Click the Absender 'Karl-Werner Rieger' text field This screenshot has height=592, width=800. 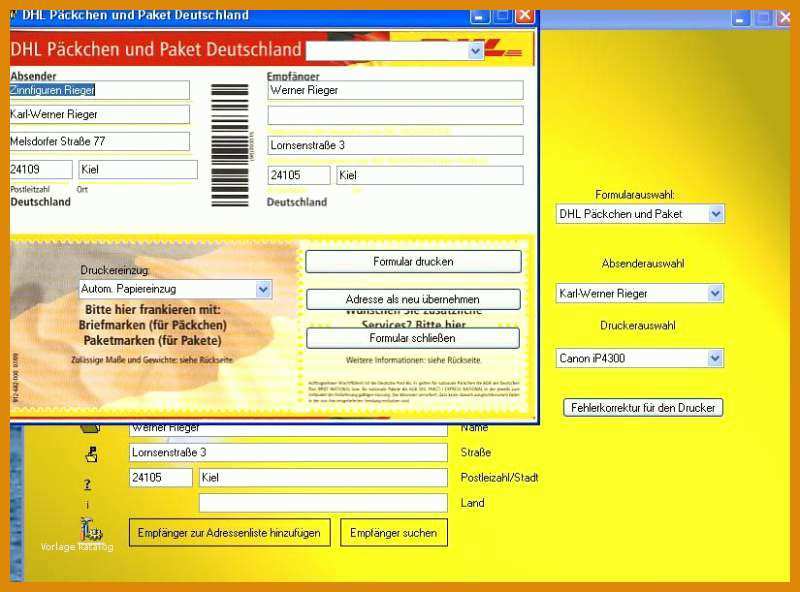pyautogui.click(x=99, y=114)
